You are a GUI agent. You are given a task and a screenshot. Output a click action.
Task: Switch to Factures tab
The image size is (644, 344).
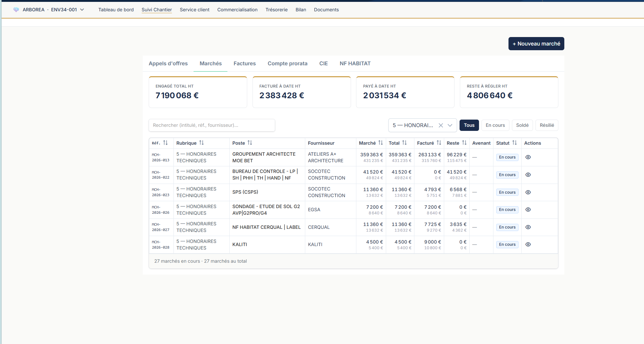point(245,63)
